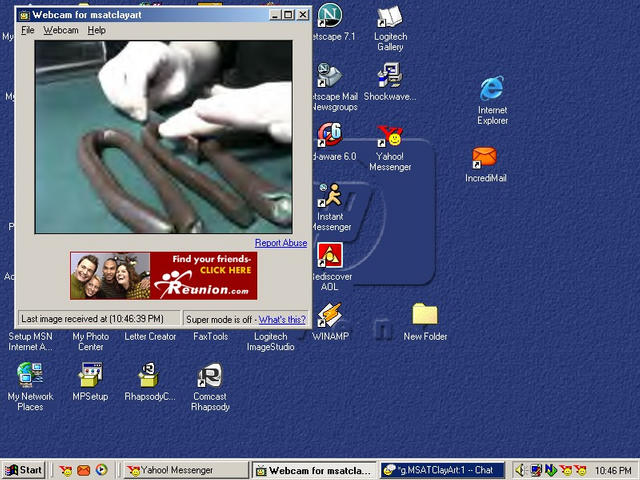
Task: Click the webcam video image
Action: pos(163,137)
